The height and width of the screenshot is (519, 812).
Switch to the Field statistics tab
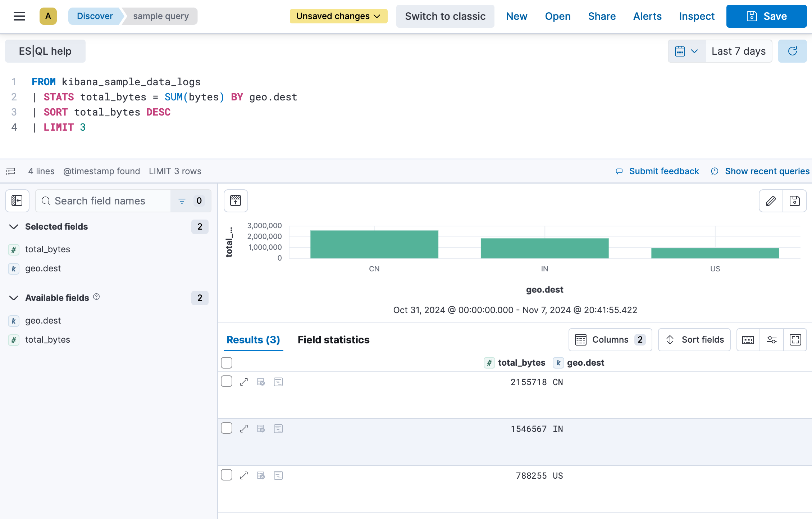pos(333,339)
